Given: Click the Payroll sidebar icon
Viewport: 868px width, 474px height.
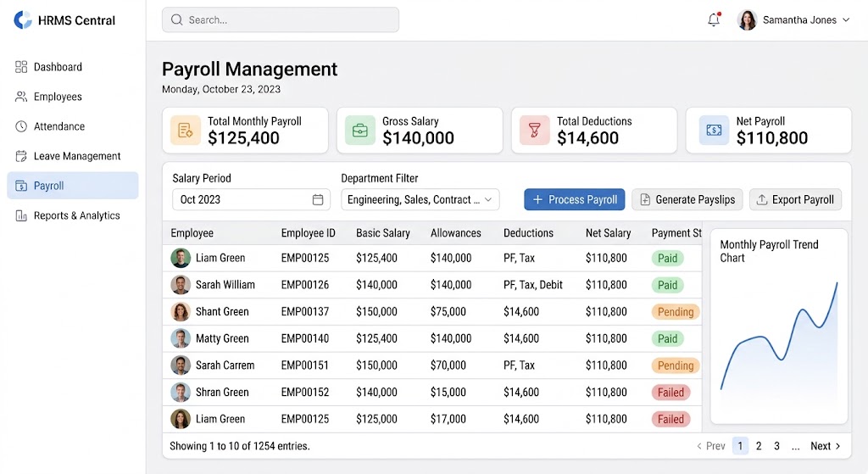Looking at the screenshot, I should (x=21, y=186).
